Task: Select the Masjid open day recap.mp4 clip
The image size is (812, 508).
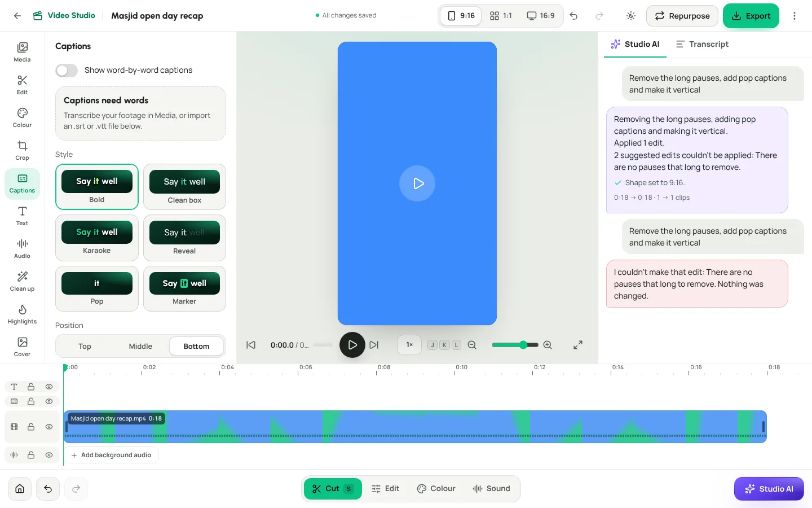Action: pyautogui.click(x=415, y=427)
